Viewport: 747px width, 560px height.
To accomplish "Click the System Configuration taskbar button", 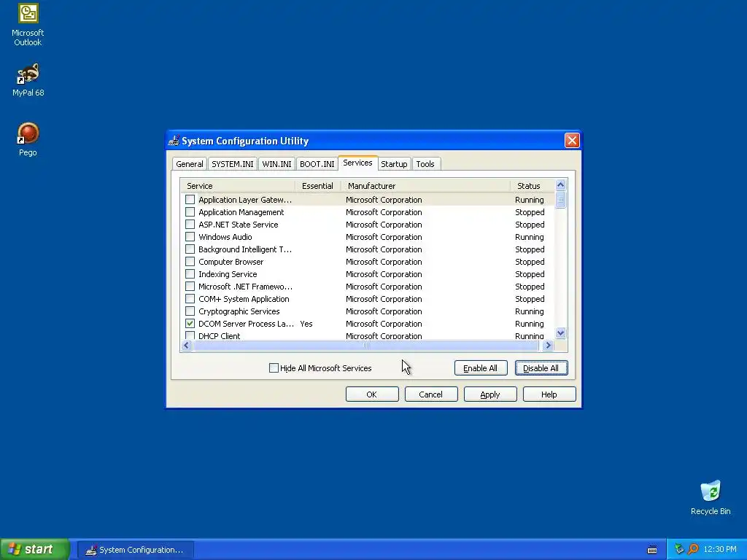I will [135, 550].
